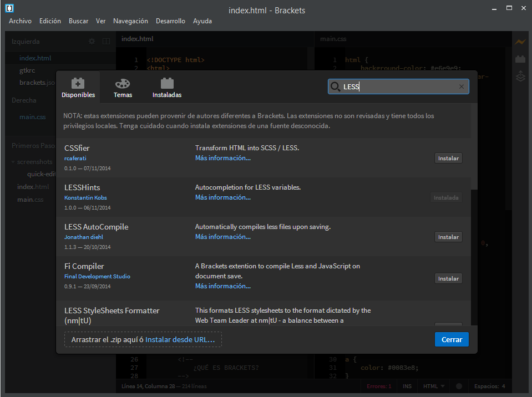Image resolution: width=532 pixels, height=397 pixels.
Task: Open the Ver menu
Action: pyautogui.click(x=100, y=21)
